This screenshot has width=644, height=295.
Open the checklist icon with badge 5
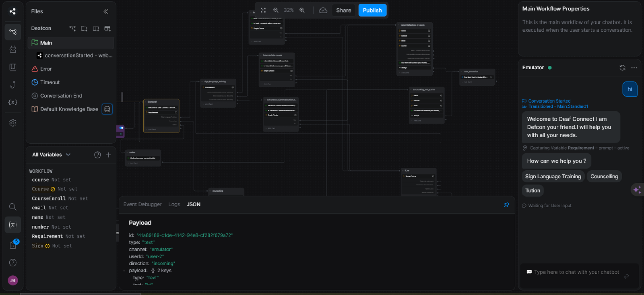tap(13, 245)
